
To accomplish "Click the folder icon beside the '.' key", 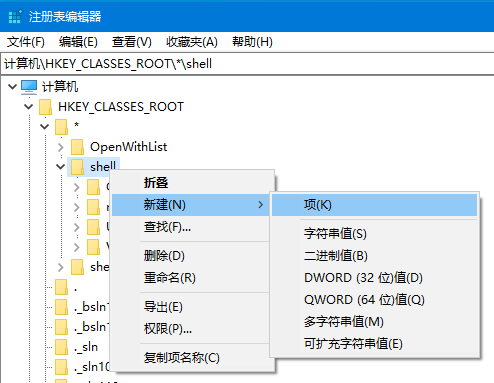I will point(61,287).
